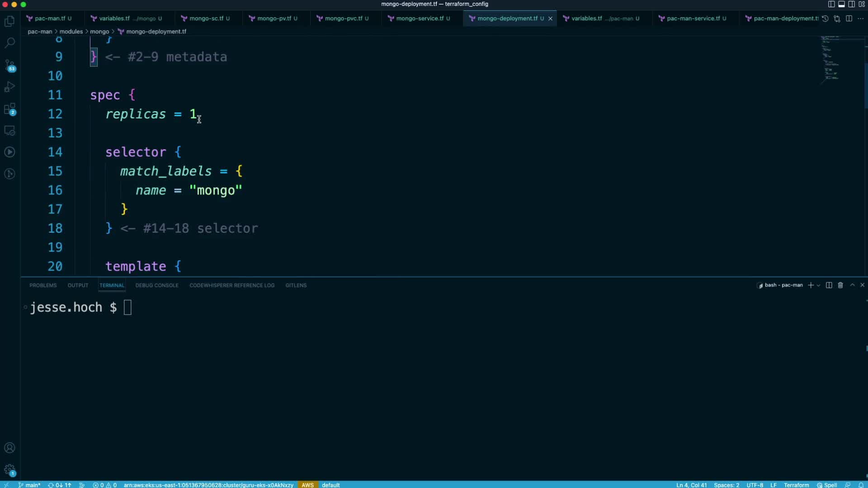
Task: Open the Search view icon
Action: 9,43
